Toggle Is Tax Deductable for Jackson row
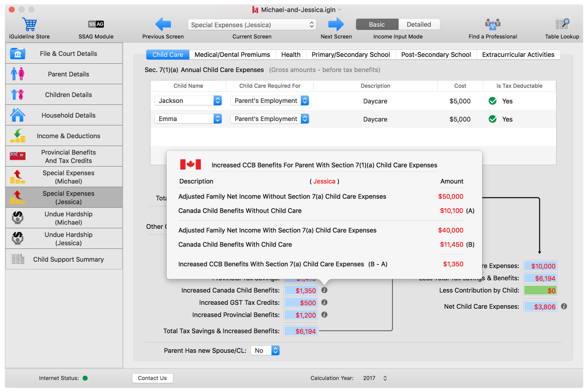The height and width of the screenshot is (392, 588). [x=492, y=101]
